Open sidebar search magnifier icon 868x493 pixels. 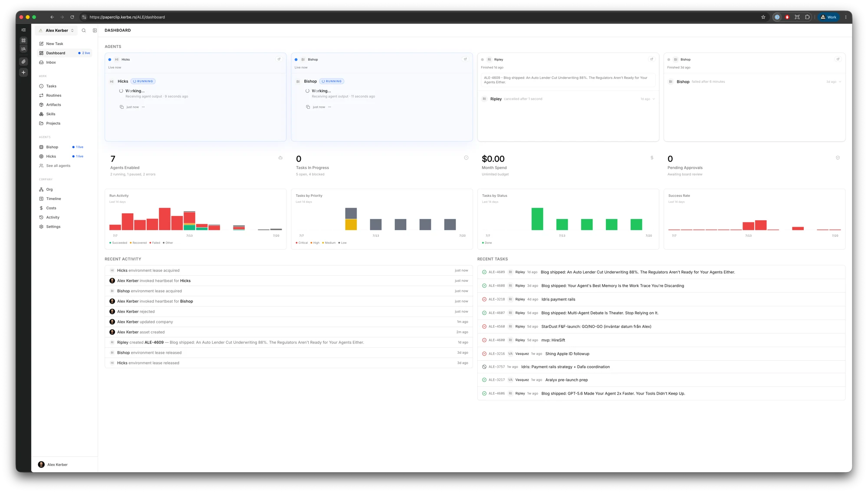tap(84, 30)
